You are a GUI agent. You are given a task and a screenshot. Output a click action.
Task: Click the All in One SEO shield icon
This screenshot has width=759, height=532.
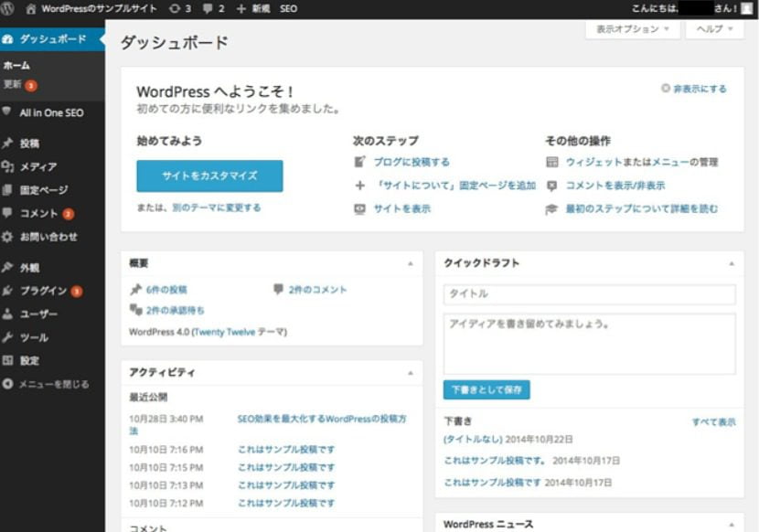click(x=6, y=112)
